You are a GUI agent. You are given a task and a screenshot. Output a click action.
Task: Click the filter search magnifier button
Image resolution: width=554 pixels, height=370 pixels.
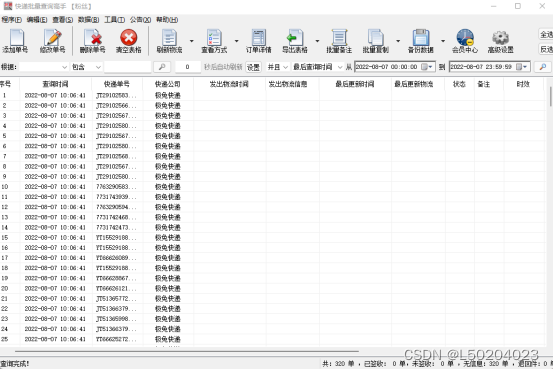coord(162,67)
